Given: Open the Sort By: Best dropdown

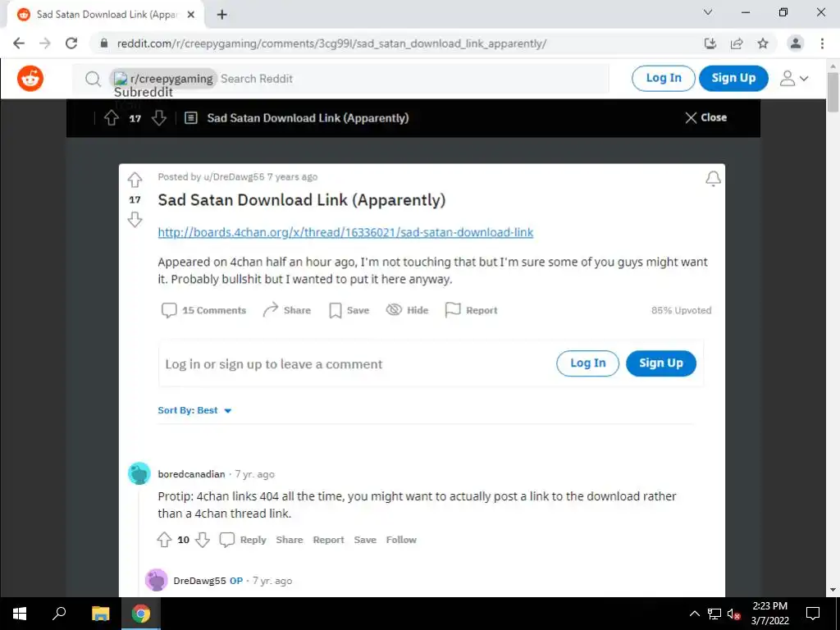Looking at the screenshot, I should pyautogui.click(x=194, y=410).
